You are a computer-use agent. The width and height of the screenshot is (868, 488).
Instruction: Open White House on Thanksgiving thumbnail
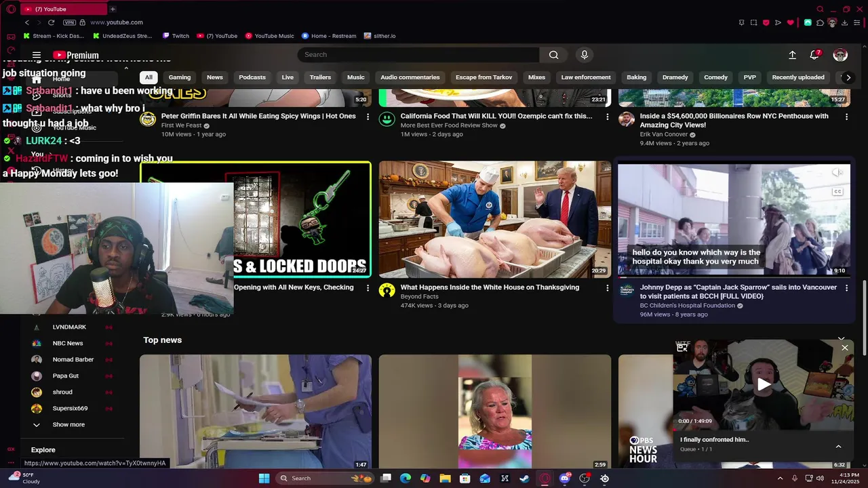tap(494, 220)
